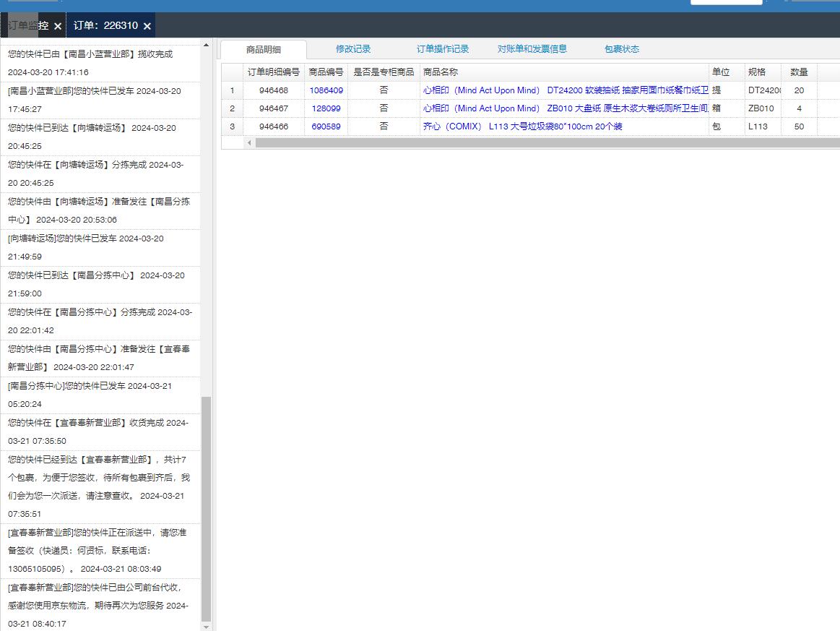The image size is (840, 631).
Task: Click the 规格 column header
Action: coord(763,72)
